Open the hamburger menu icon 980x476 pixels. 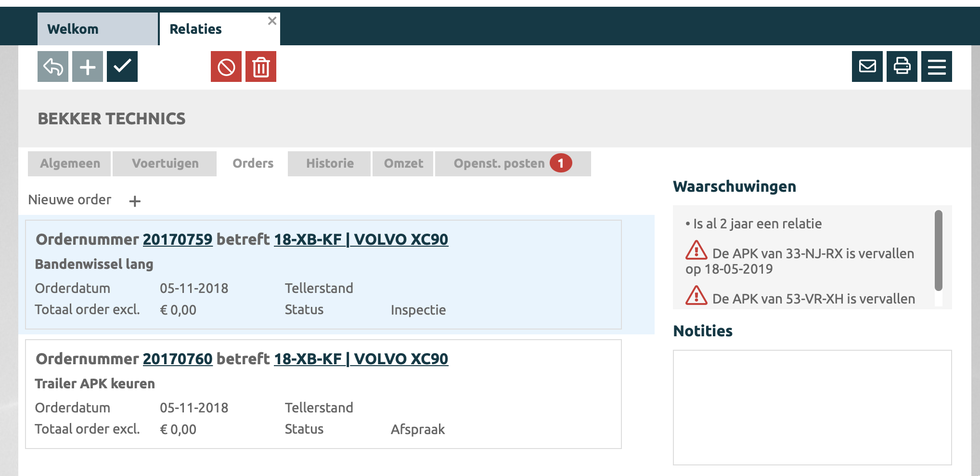click(x=937, y=66)
